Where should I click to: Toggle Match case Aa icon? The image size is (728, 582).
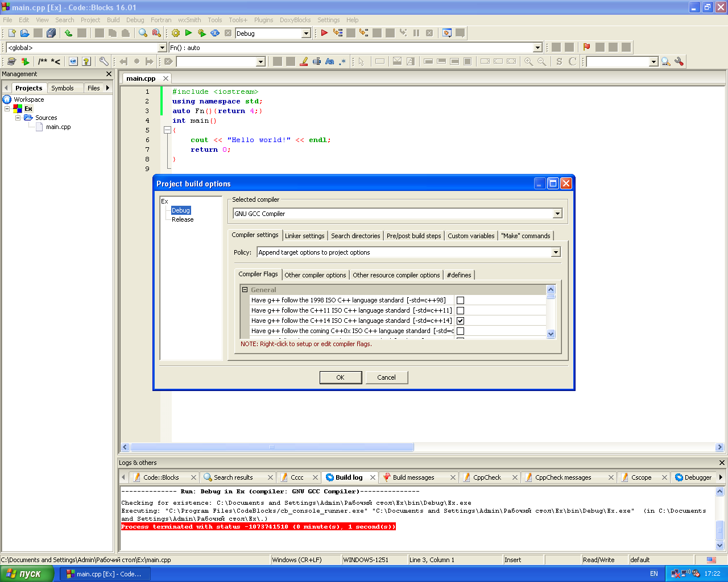[329, 61]
